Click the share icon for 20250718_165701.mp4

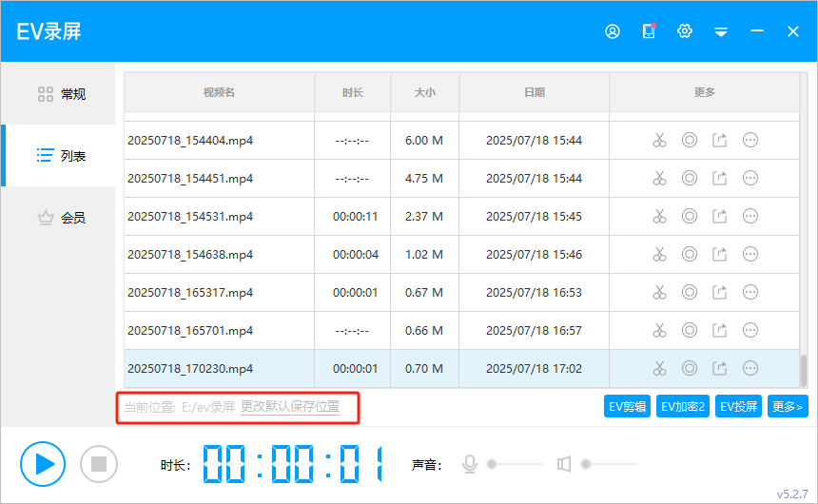720,331
